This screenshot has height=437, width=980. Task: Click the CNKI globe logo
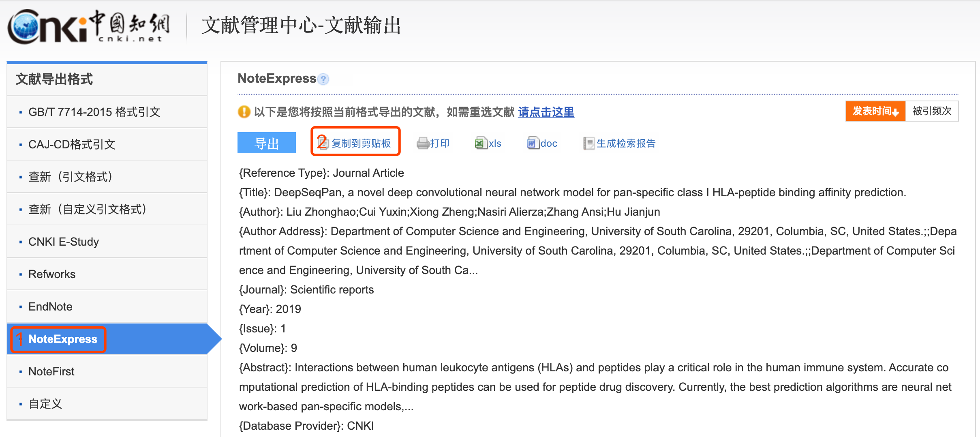tap(25, 27)
